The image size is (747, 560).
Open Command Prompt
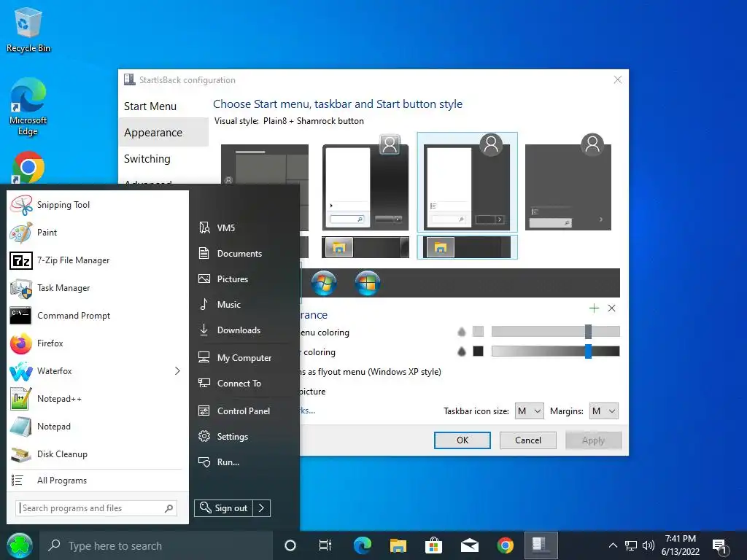tap(97, 315)
